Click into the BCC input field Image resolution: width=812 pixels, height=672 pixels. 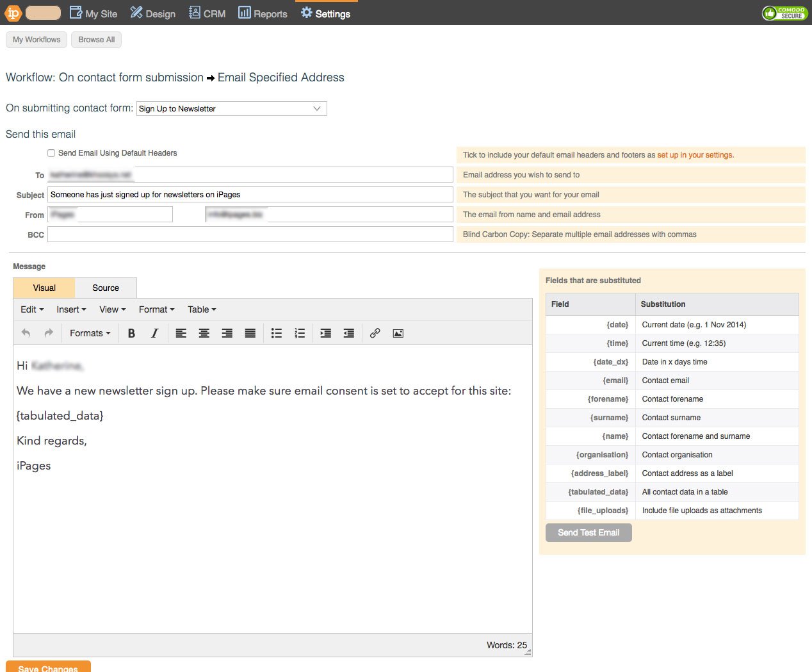coord(250,234)
